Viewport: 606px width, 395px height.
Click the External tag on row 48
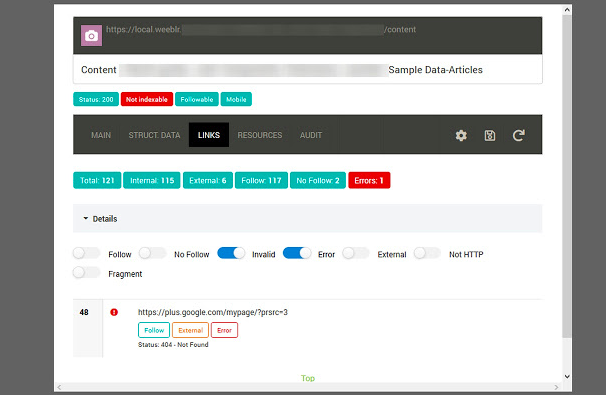pyautogui.click(x=191, y=330)
